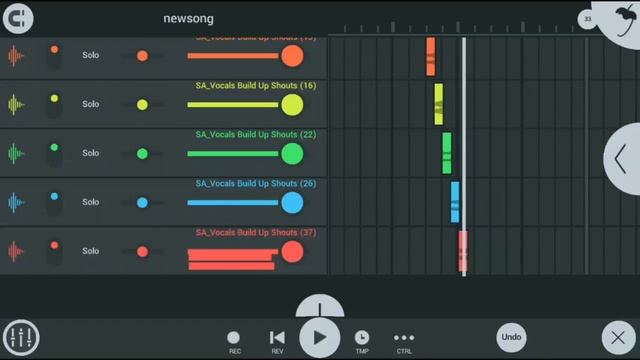Adjust pan knob of Shouts (16) track
Screen dimensions: 640x360
pyautogui.click(x=142, y=104)
